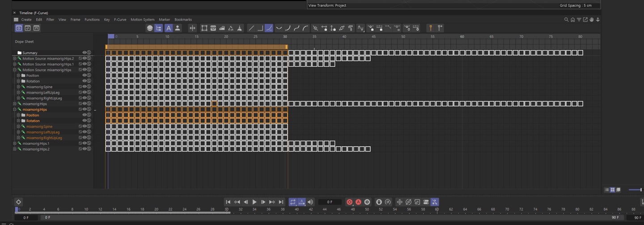Toggle eye for white mixamorig:Spine track
Screen dimensions: 644x225
84,87
